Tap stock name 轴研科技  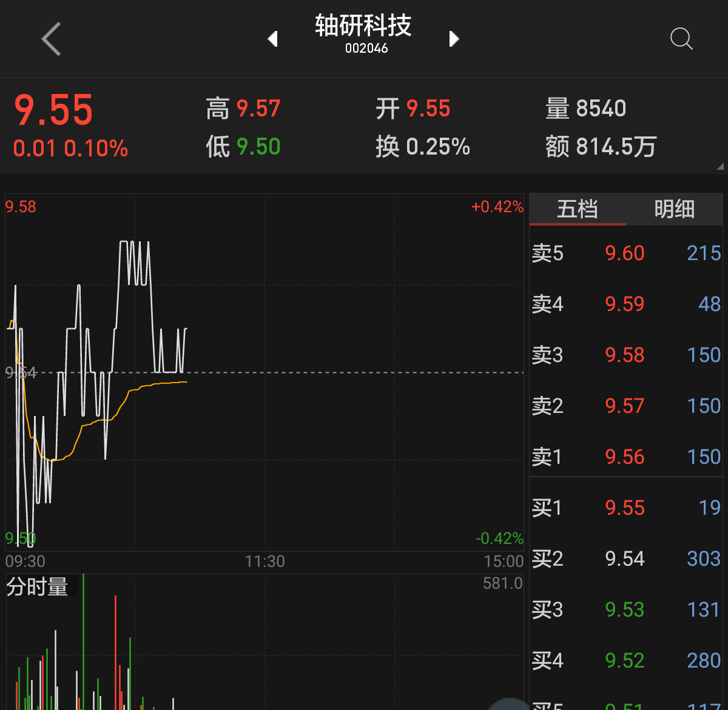[363, 25]
